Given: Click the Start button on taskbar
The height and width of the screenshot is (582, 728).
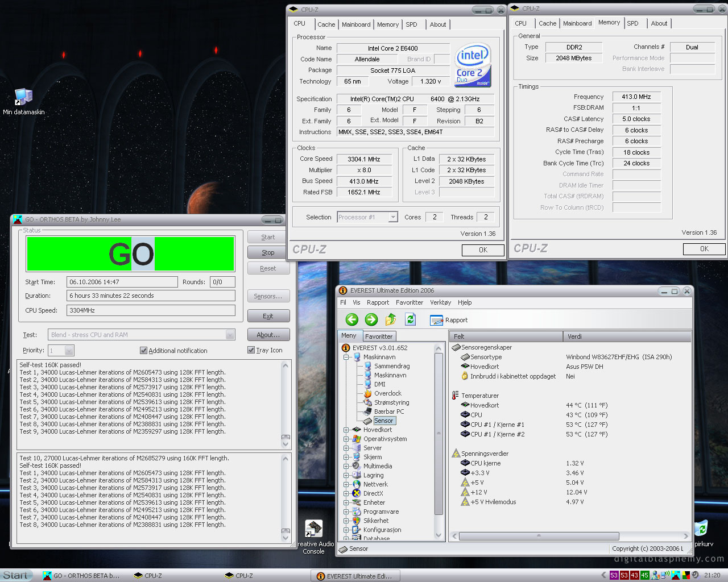Looking at the screenshot, I should pyautogui.click(x=16, y=575).
